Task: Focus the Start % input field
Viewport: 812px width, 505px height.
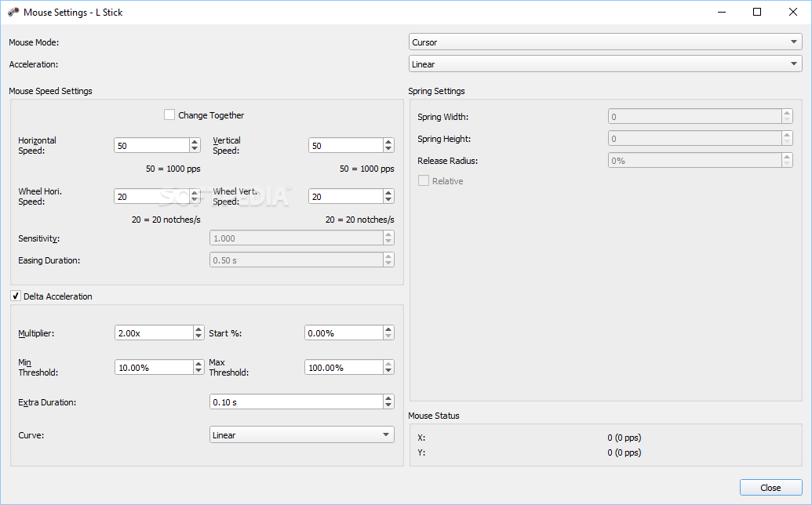Action: 343,333
